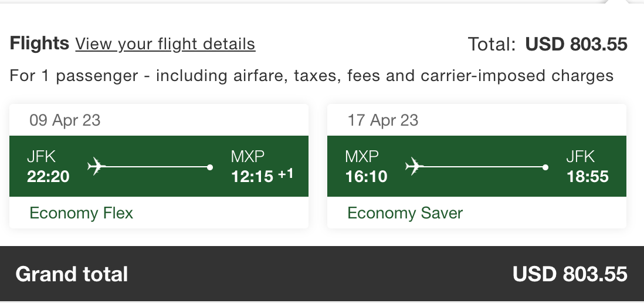
Task: Click the Grand total label
Action: tap(72, 274)
